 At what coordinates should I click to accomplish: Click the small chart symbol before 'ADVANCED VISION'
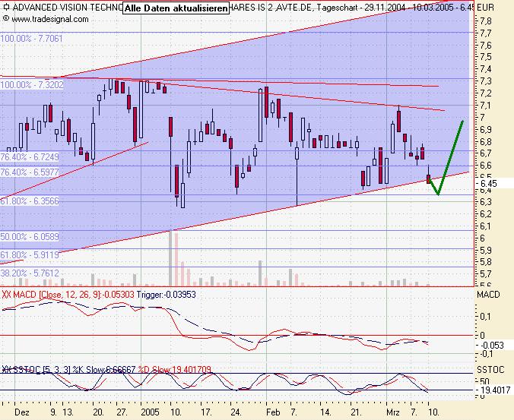point(7,7)
